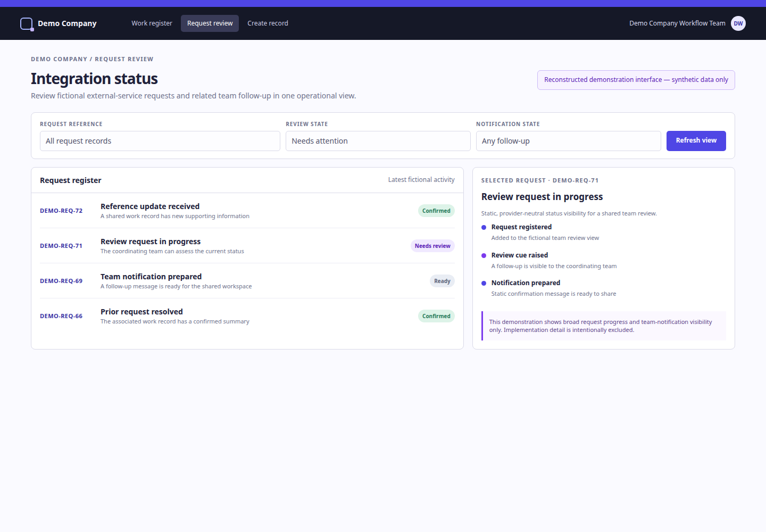Open the DEMO-REQ-69 request link
The width and height of the screenshot is (766, 532).
point(61,281)
